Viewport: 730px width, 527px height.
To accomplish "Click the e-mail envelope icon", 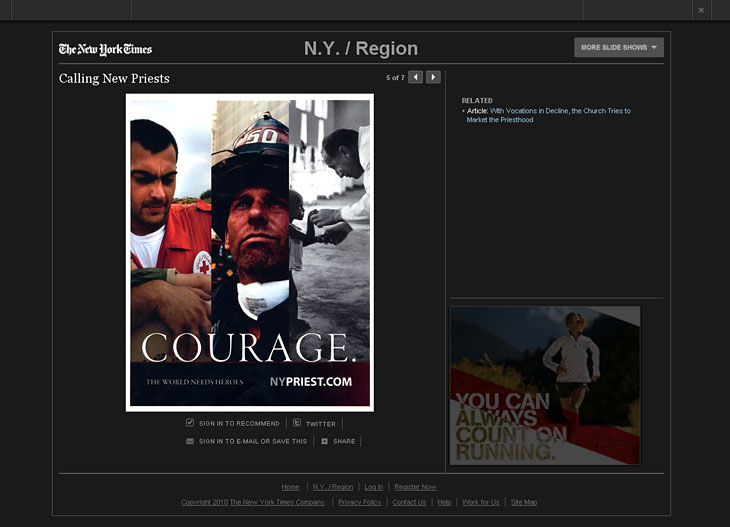I will pyautogui.click(x=190, y=441).
